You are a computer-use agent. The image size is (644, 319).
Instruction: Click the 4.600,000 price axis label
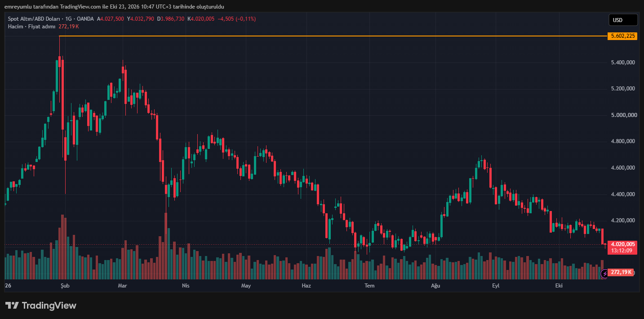click(622, 168)
